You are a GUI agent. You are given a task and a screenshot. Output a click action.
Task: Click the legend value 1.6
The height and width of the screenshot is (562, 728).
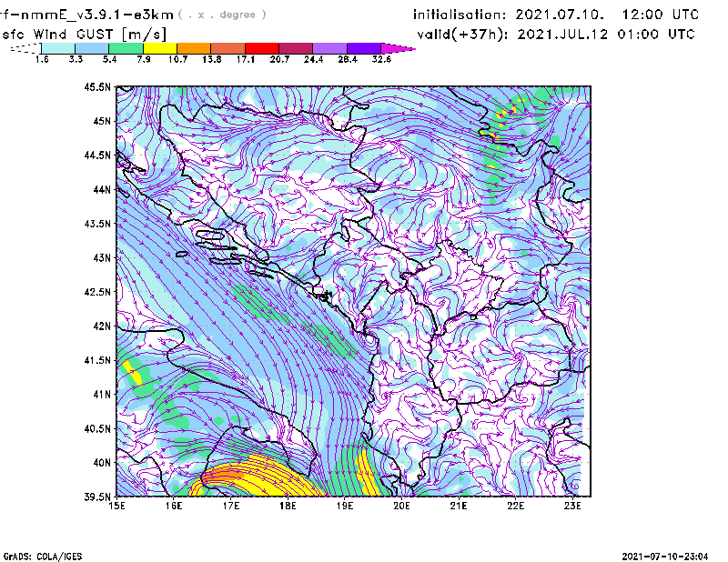point(42,59)
